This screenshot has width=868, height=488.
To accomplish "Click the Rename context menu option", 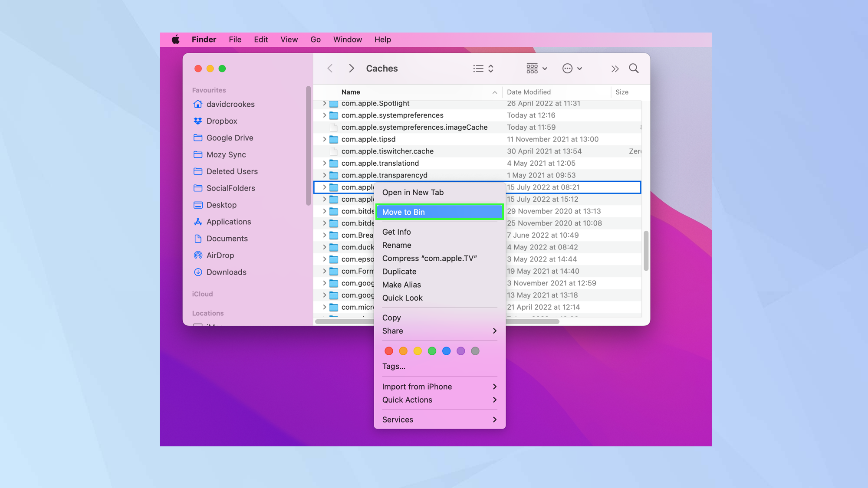I will tap(396, 245).
